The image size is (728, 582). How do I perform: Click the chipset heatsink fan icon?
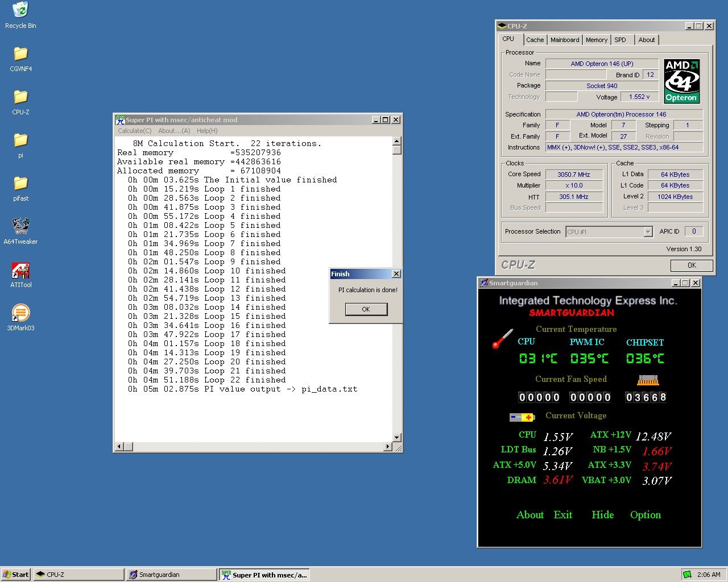coord(648,380)
